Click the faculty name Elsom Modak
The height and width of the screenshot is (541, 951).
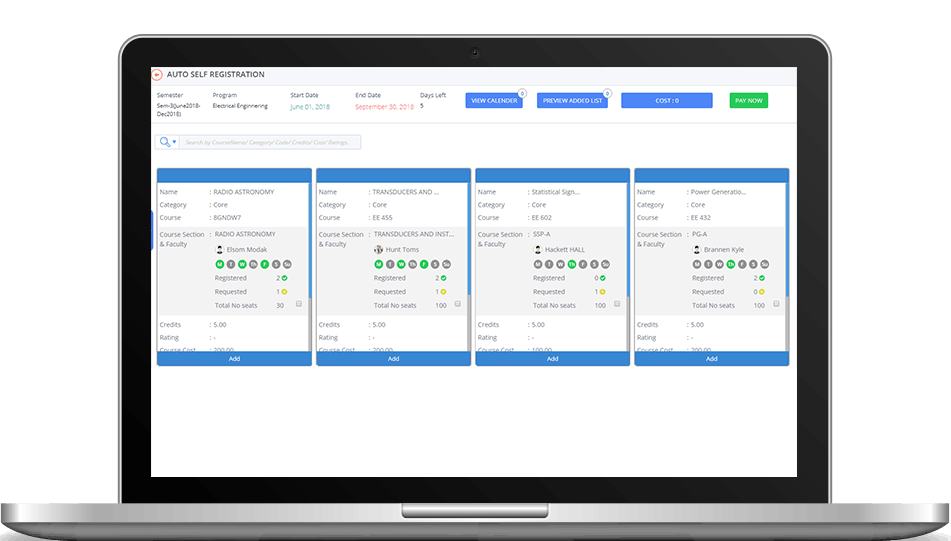247,249
